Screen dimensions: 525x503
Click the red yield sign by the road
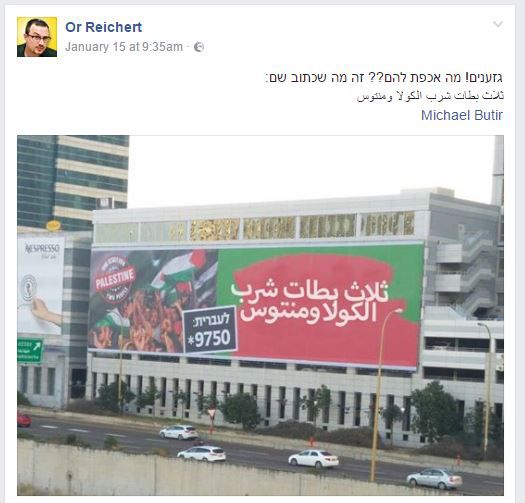212,413
